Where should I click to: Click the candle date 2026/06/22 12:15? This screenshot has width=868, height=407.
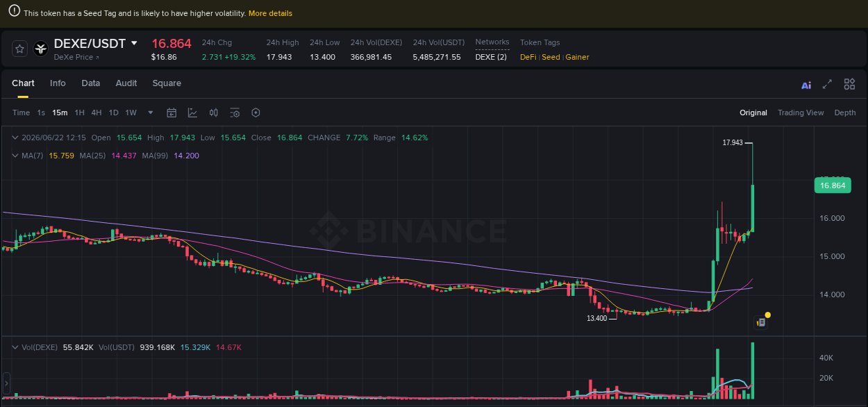coord(53,138)
